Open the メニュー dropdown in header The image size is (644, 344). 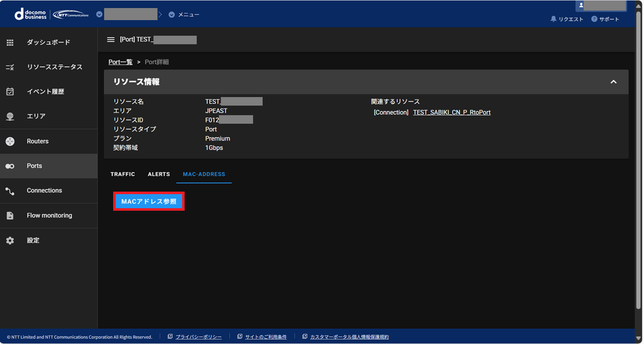coord(184,15)
